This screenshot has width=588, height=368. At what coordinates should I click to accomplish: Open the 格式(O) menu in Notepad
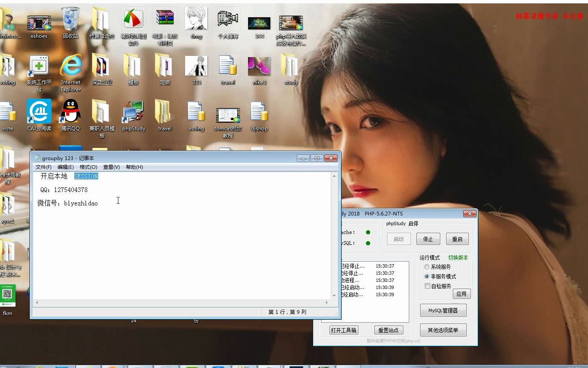88,167
